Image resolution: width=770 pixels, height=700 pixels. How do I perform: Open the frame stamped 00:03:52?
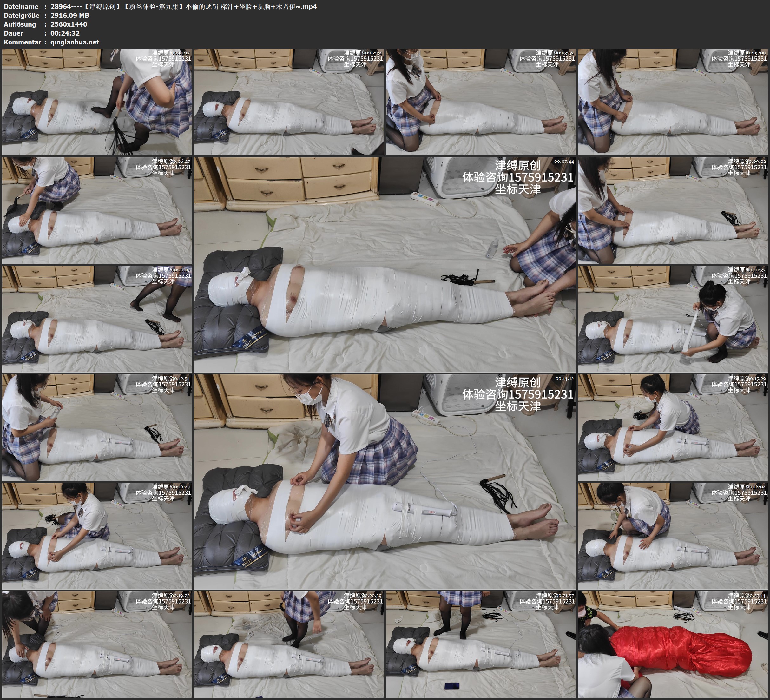point(480,102)
